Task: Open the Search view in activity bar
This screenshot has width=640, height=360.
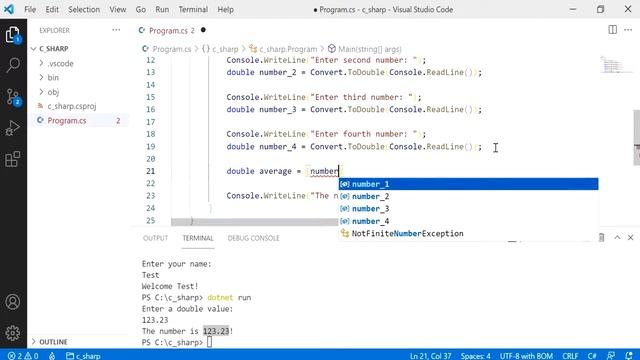Action: [x=13, y=65]
